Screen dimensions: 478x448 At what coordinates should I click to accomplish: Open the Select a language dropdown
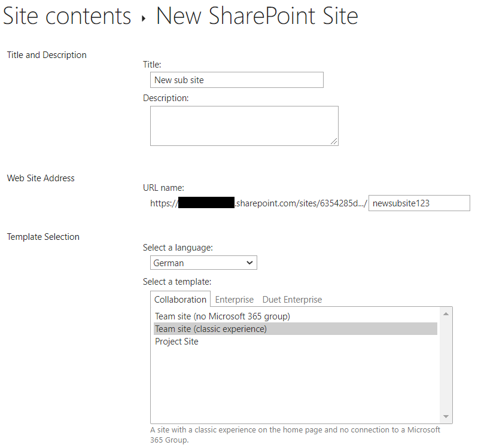203,263
